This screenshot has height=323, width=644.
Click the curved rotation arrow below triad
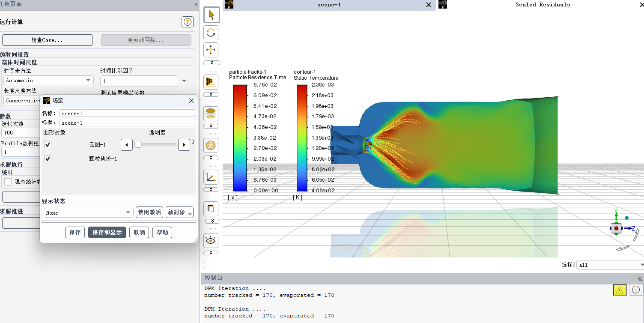623,248
